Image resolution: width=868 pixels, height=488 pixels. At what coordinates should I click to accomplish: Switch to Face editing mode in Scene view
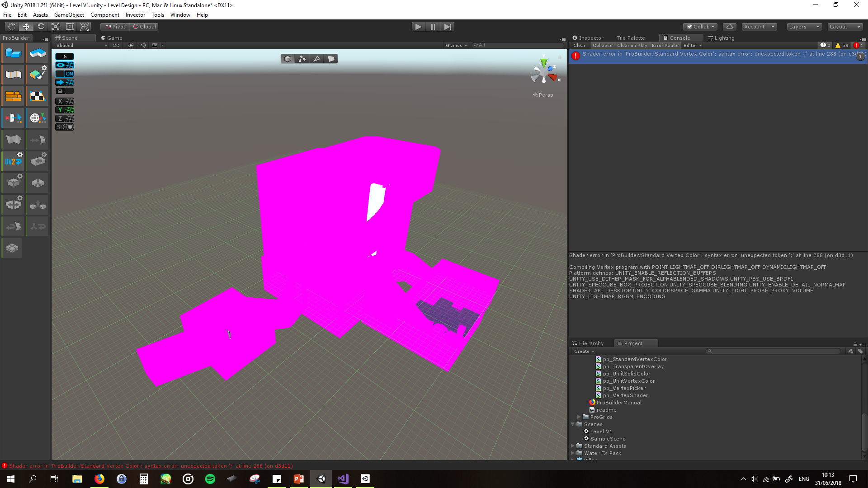pos(331,58)
